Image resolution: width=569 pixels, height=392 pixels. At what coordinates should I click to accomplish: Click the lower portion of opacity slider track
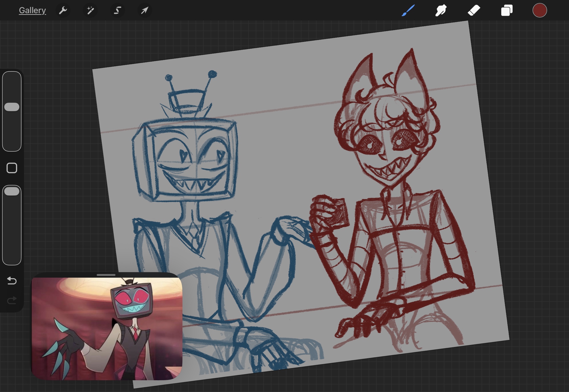(12, 242)
